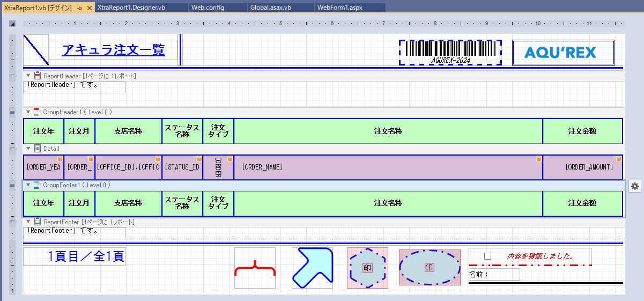Collapse the GroupFooter1 band
644x301 pixels.
pyautogui.click(x=28, y=185)
